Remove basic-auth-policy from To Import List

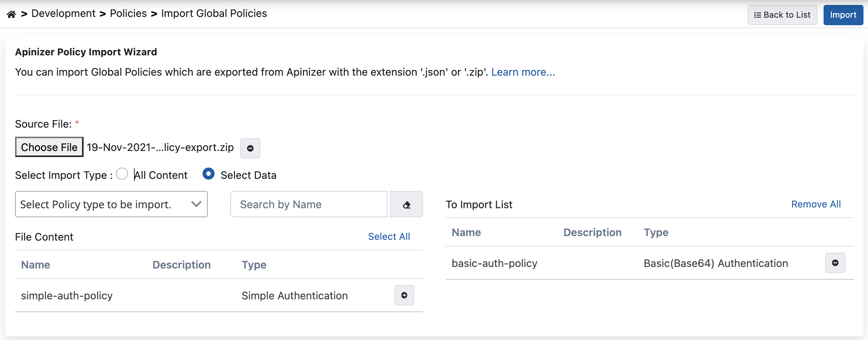click(x=835, y=263)
